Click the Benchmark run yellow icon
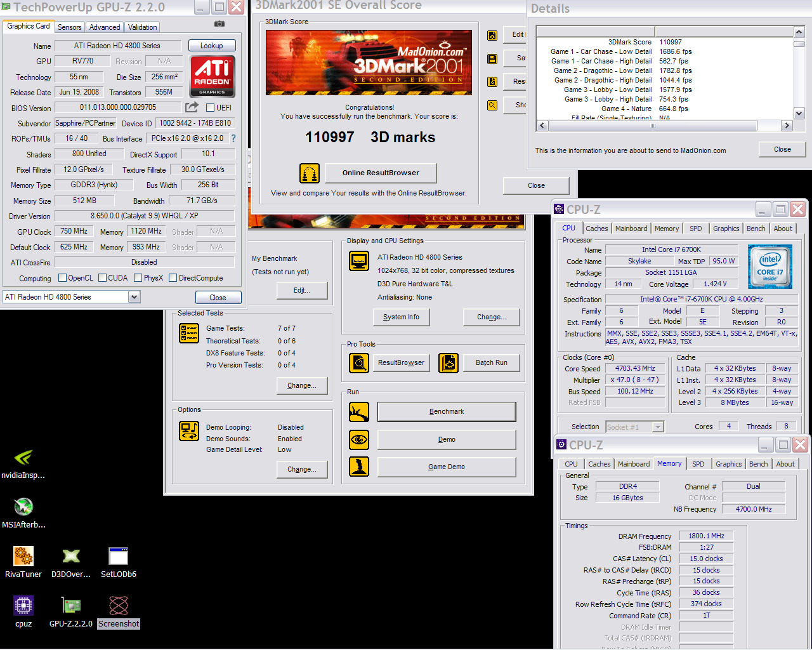 pos(359,412)
